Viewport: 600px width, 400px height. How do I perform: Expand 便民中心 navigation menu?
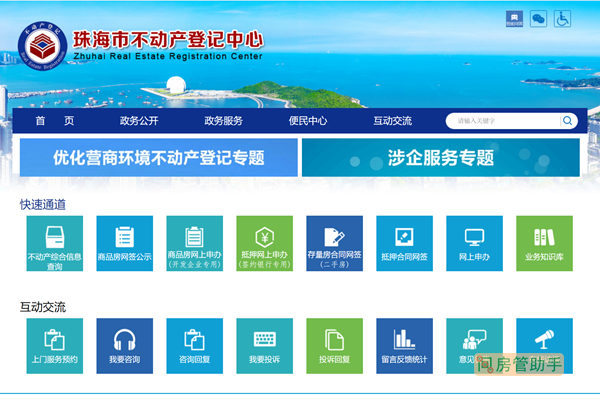pos(307,121)
